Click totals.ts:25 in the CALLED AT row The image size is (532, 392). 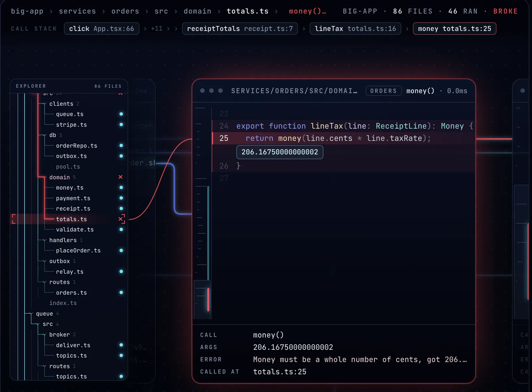(280, 372)
